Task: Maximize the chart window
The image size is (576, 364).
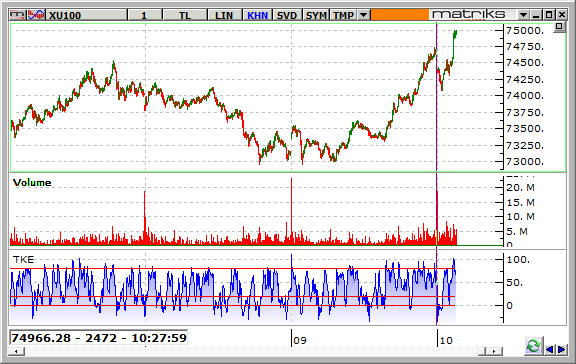Action: point(549,15)
